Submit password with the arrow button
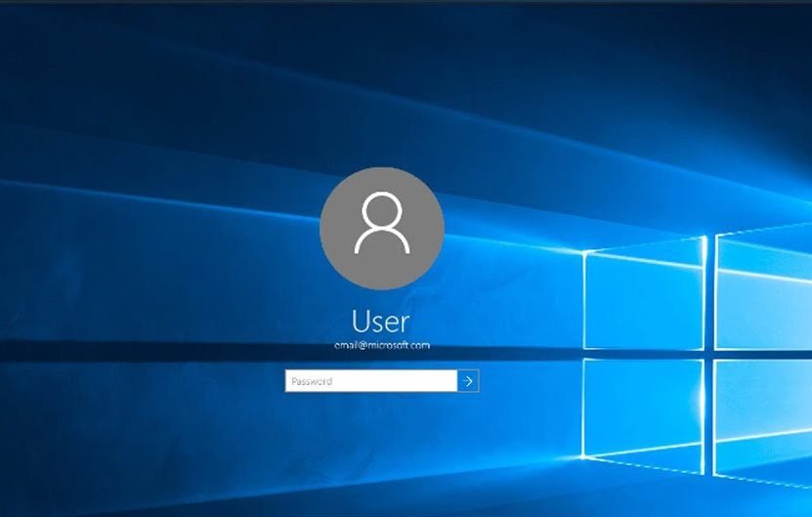Image resolution: width=812 pixels, height=517 pixels. [468, 381]
